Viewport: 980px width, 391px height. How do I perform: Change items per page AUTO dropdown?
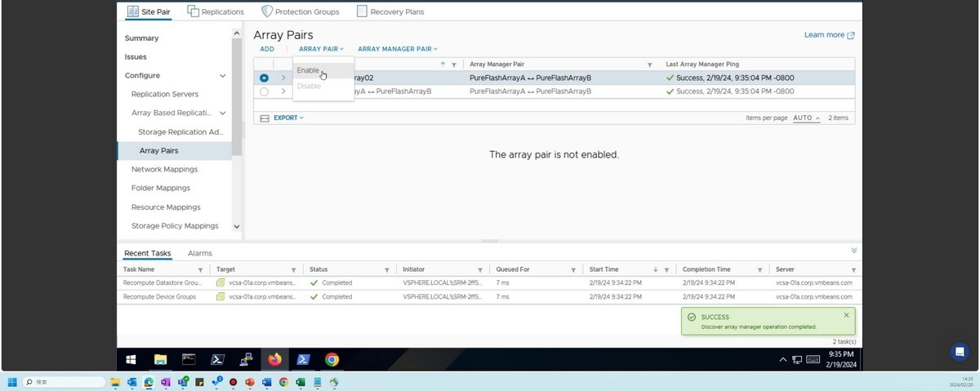(x=806, y=118)
